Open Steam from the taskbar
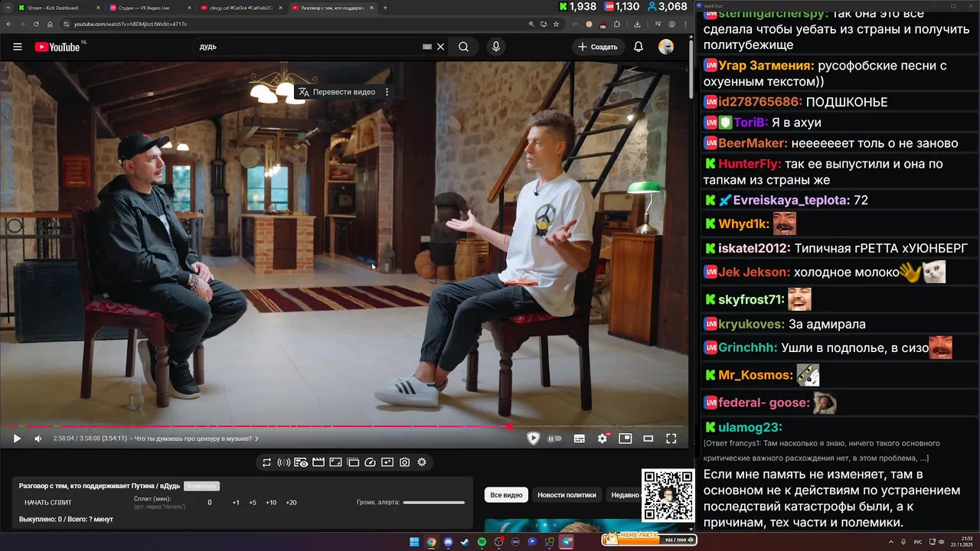This screenshot has width=980, height=551. [465, 542]
